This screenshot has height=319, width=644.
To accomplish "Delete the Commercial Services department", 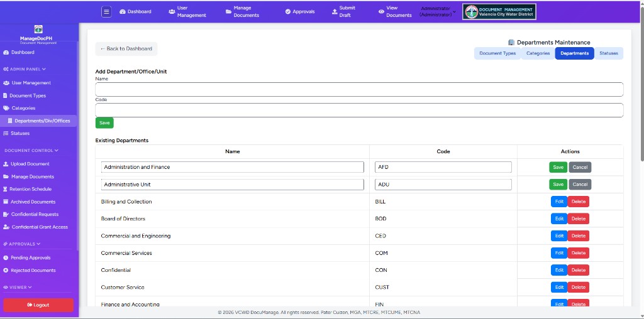I will click(x=579, y=253).
